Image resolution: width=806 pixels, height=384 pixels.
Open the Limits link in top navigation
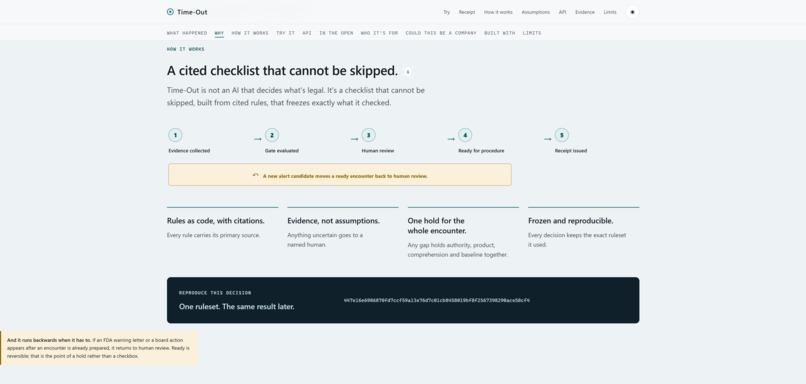coord(610,12)
